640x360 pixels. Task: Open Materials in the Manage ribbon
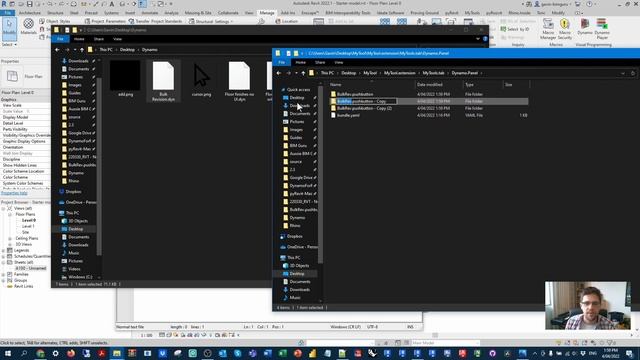click(x=29, y=27)
